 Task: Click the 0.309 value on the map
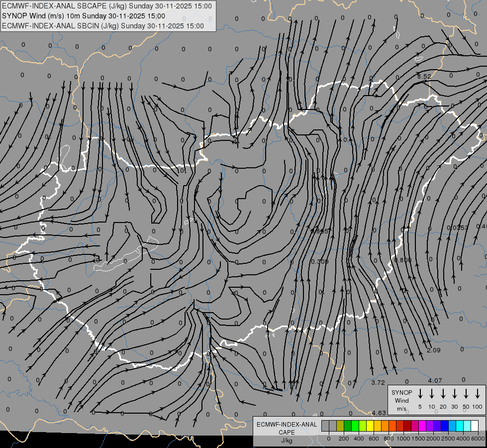319,262
